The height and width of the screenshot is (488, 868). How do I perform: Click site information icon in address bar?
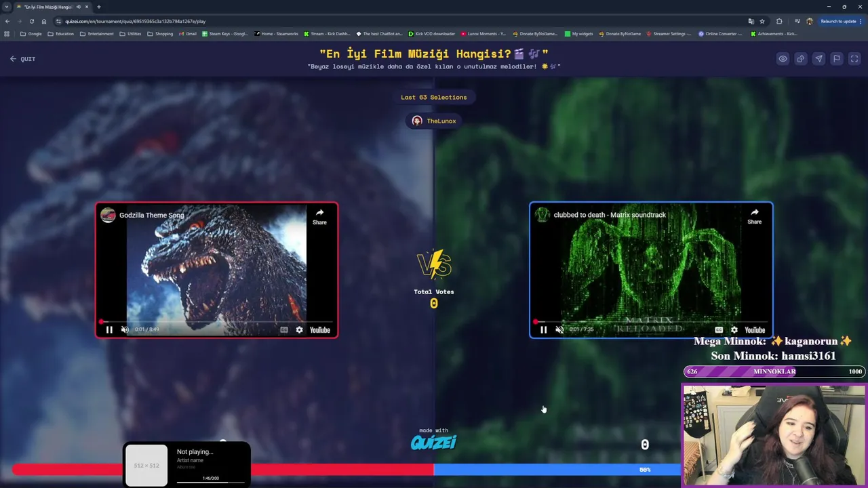coord(59,21)
